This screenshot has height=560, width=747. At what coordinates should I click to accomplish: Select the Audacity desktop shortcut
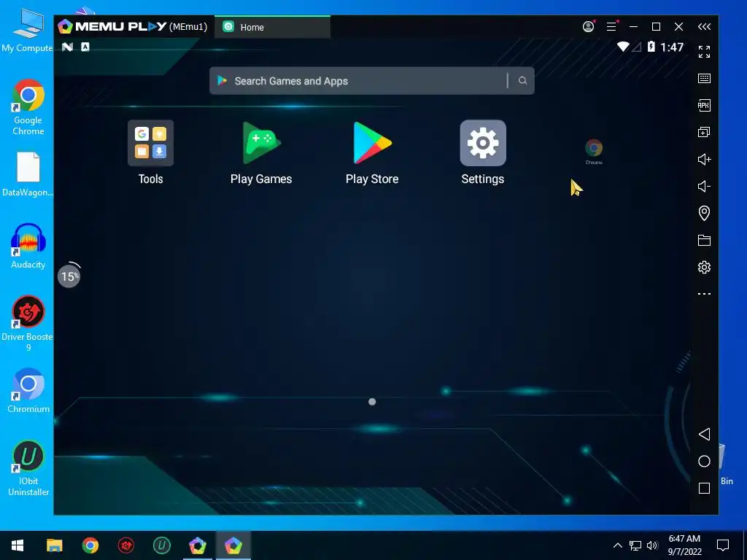[x=28, y=246]
